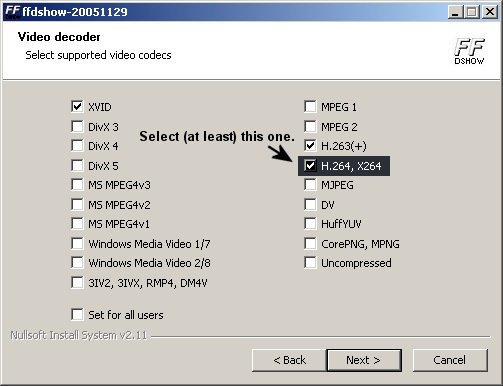Enable Windows Media Video 1/7 checkbox

tap(77, 244)
